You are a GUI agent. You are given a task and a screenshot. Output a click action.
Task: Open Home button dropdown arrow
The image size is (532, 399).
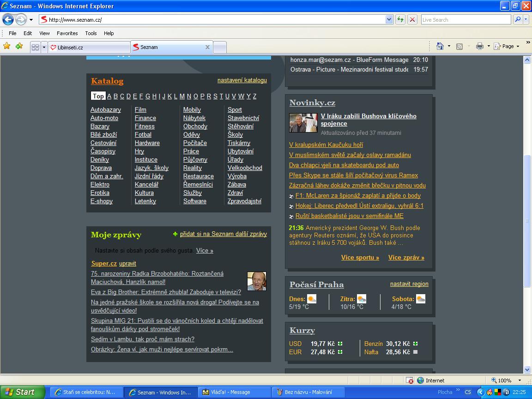[449, 46]
